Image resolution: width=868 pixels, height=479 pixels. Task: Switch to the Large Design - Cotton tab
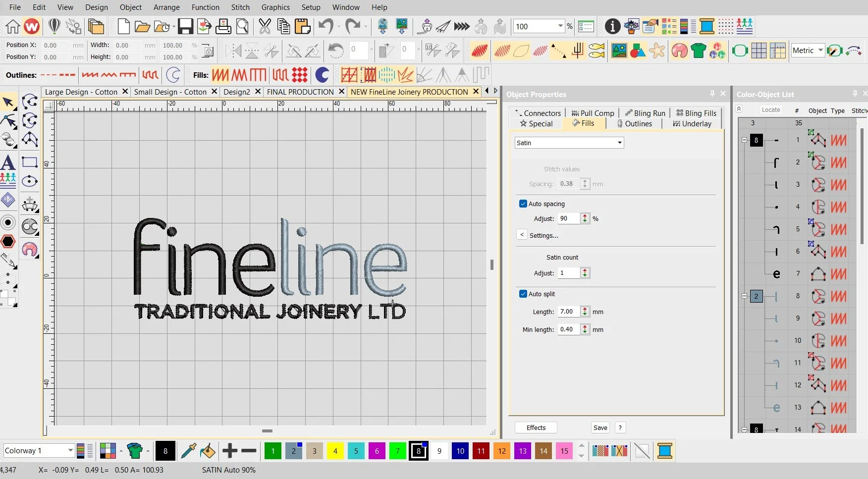(x=81, y=92)
